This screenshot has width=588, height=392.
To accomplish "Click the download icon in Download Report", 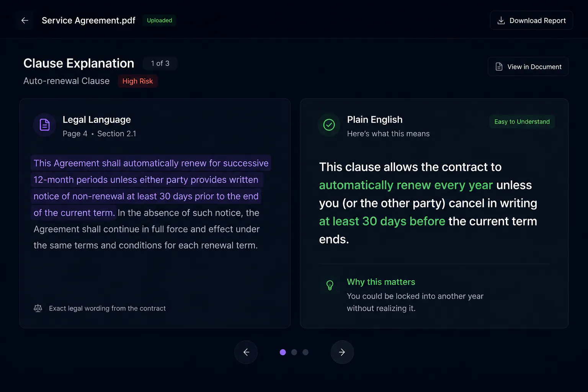I will click(501, 21).
